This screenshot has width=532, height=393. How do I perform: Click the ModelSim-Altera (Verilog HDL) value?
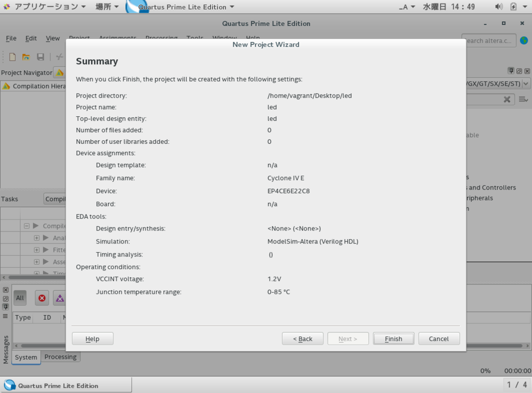click(313, 241)
